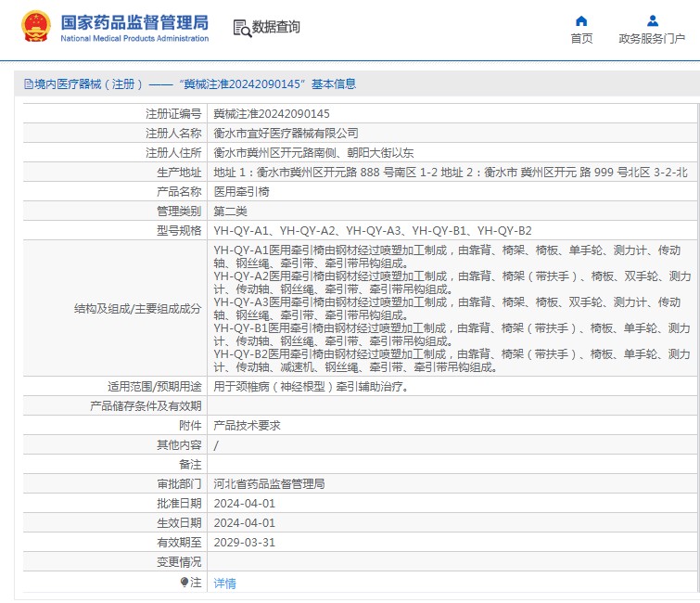
Task: Click the 政务服务门户 person icon
Action: click(x=652, y=20)
